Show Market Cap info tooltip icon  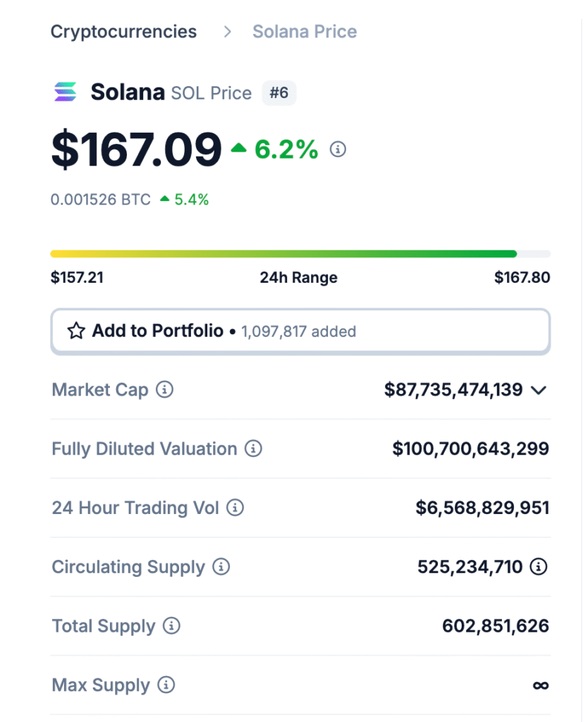164,389
